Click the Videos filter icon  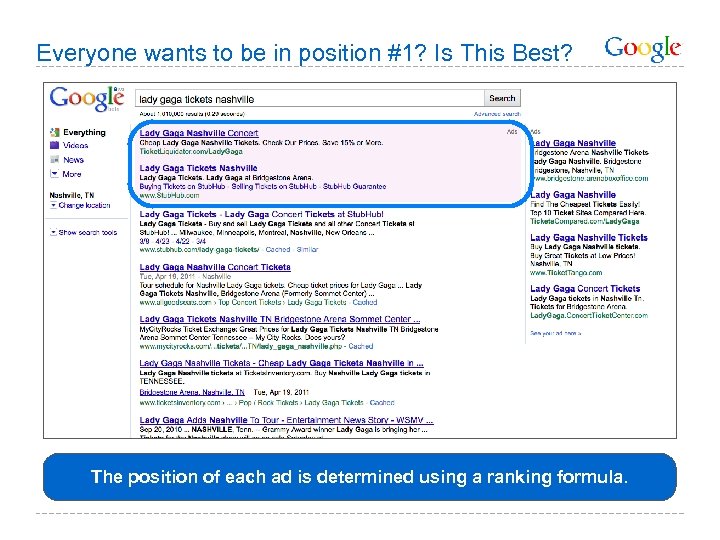(55, 146)
